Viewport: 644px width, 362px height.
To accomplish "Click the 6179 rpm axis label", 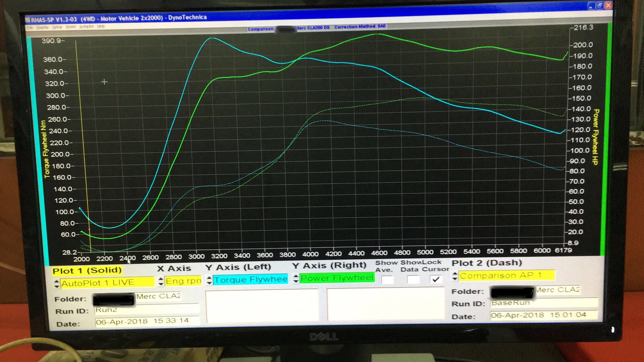I will pos(563,250).
